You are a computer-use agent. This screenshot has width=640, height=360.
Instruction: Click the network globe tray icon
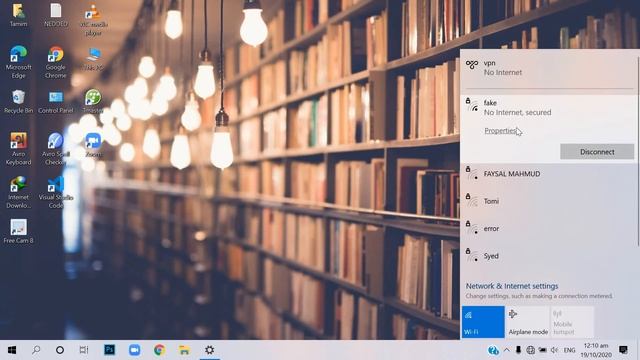[x=530, y=350]
